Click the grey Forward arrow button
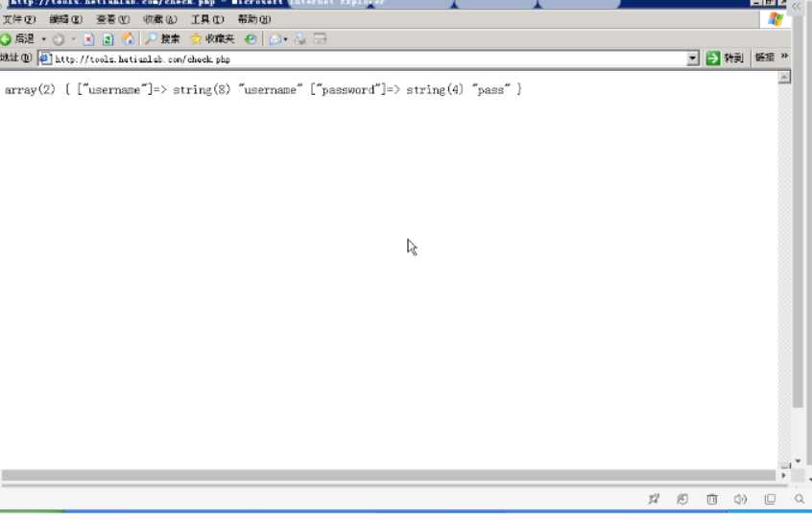Image resolution: width=812 pixels, height=520 pixels. tap(58, 39)
